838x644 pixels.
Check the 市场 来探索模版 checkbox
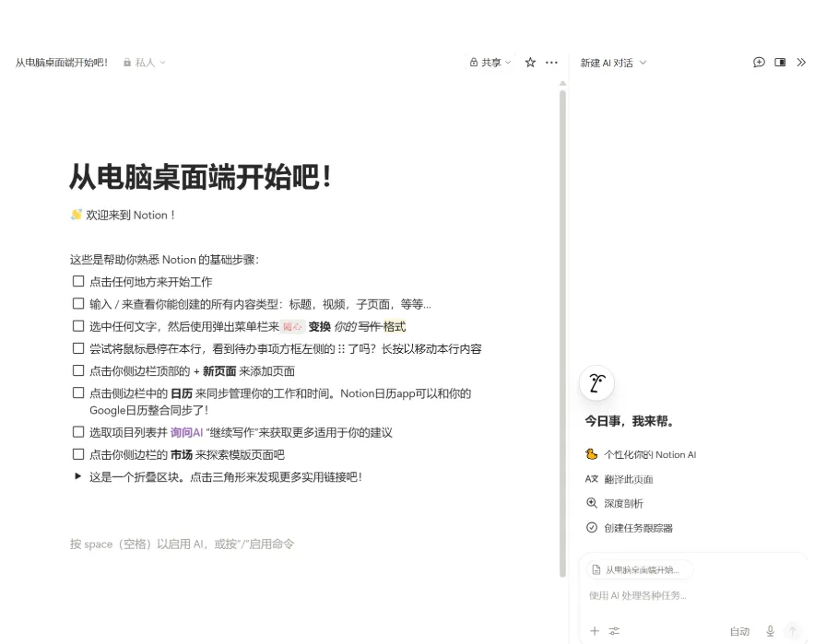coord(78,454)
